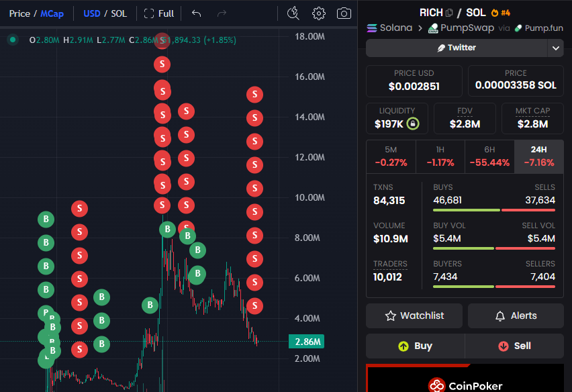The width and height of the screenshot is (572, 392).
Task: Click the CoinPoker advertisement banner
Action: pos(465,378)
